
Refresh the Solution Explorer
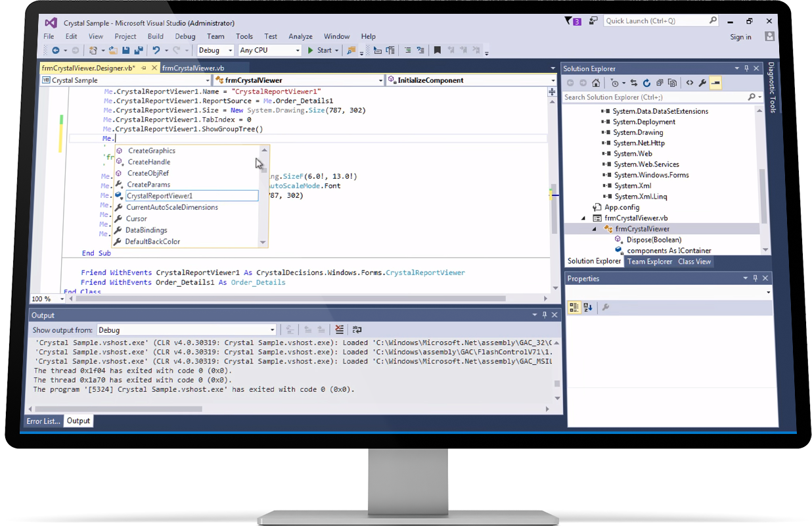click(x=646, y=83)
